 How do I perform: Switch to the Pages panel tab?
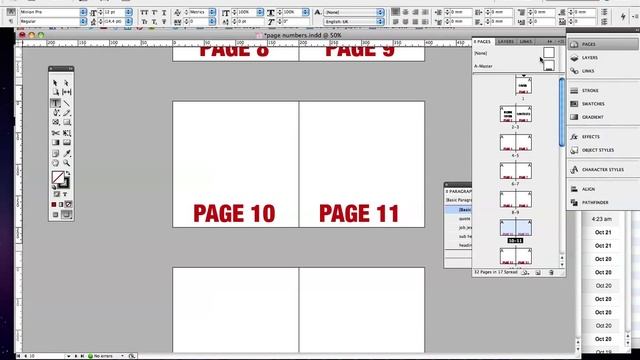[x=482, y=42]
